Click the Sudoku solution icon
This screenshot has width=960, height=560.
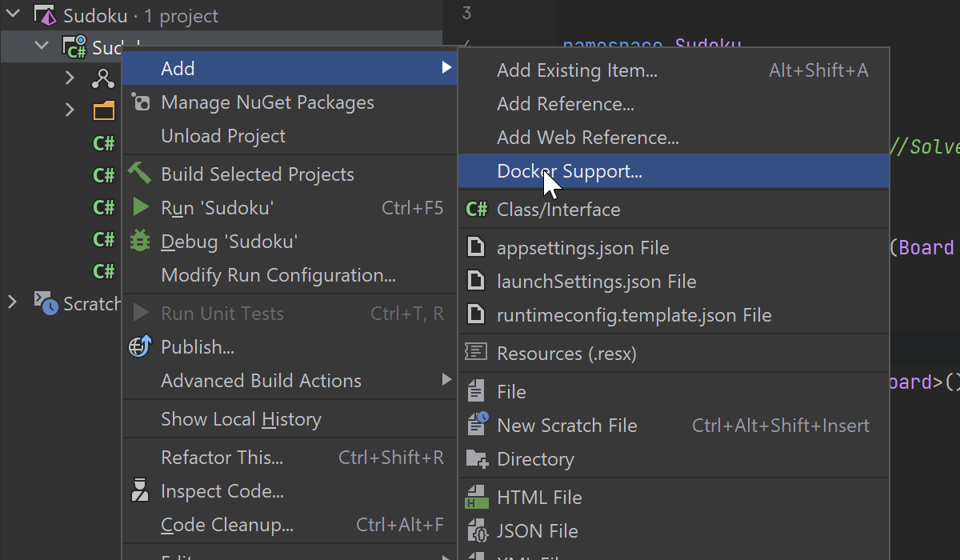tap(45, 15)
